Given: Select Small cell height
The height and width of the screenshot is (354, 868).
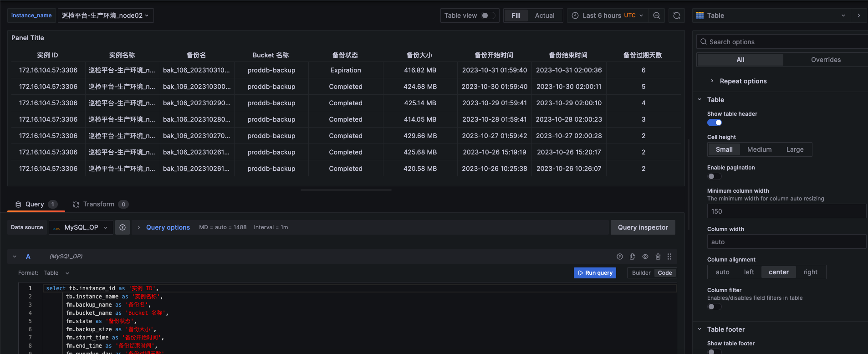Looking at the screenshot, I should pyautogui.click(x=724, y=149).
